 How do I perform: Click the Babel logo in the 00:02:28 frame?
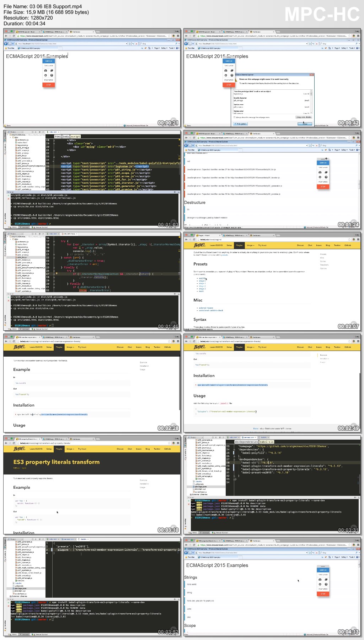pos(20,347)
